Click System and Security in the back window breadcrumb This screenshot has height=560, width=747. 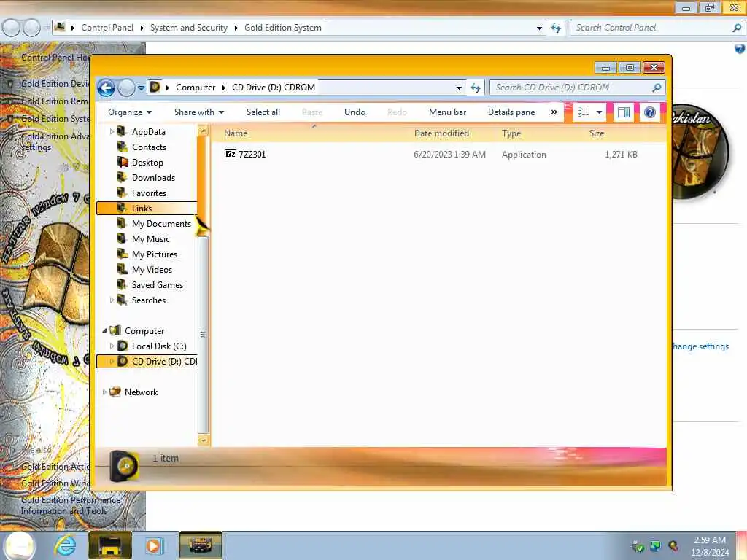(x=189, y=28)
